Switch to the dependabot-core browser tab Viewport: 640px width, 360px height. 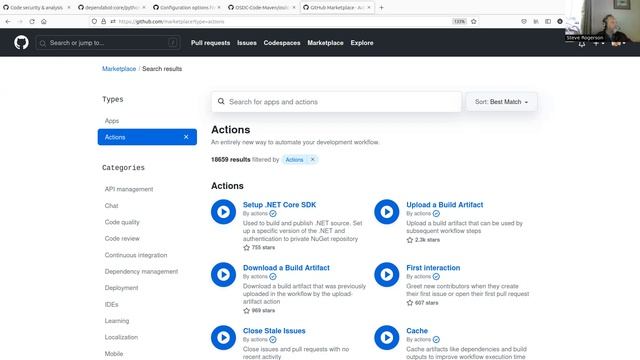[x=111, y=7]
